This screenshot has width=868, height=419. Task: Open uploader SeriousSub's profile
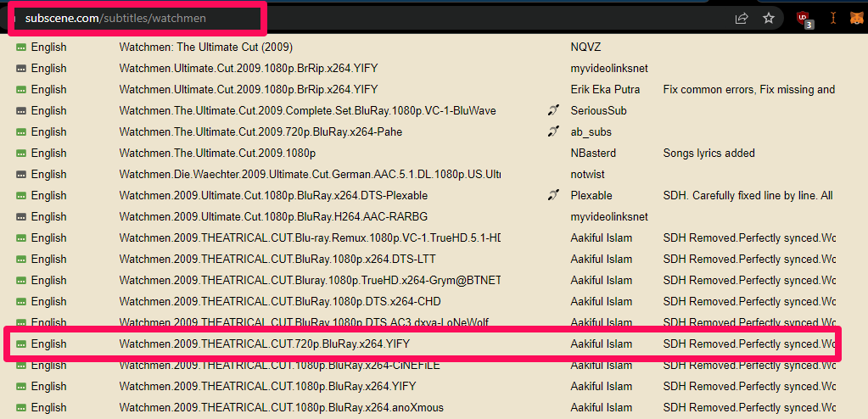[x=598, y=111]
